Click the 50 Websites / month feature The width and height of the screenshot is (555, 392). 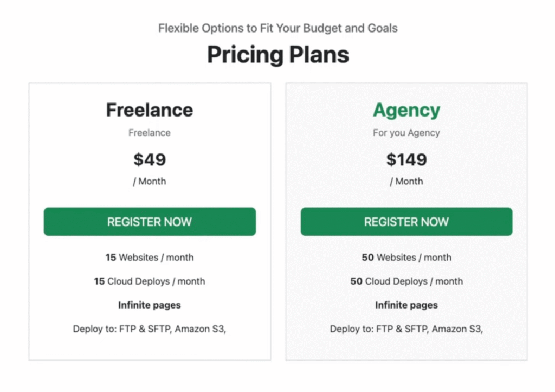point(406,258)
